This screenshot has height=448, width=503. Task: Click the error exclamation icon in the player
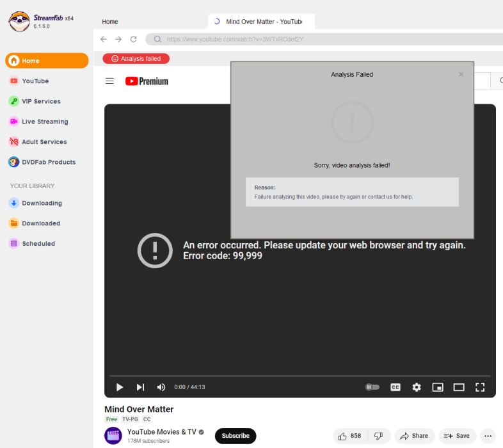(155, 251)
